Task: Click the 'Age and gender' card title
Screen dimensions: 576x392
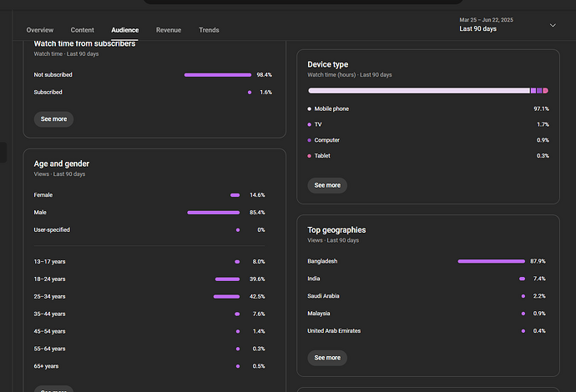Action: tap(61, 164)
